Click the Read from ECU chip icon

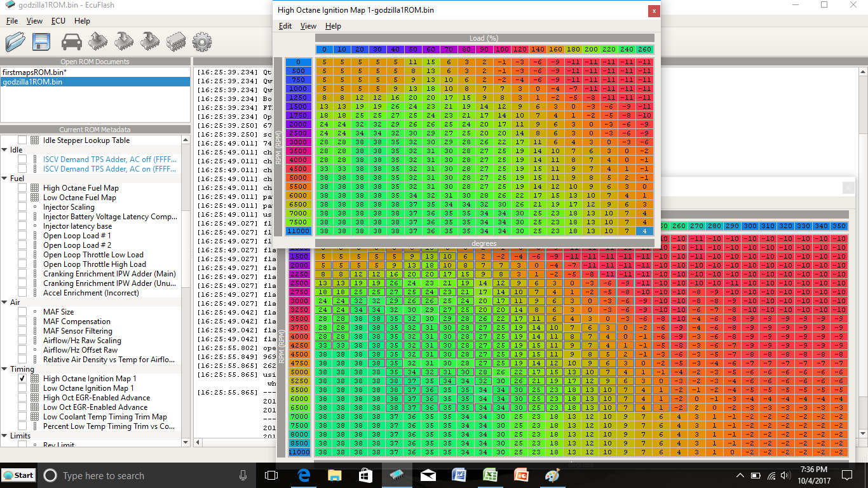pos(97,42)
